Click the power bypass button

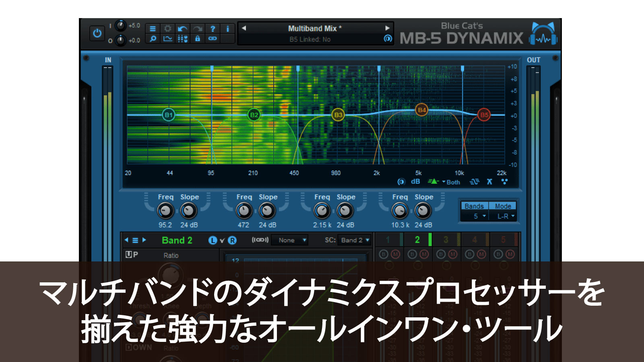[x=97, y=33]
